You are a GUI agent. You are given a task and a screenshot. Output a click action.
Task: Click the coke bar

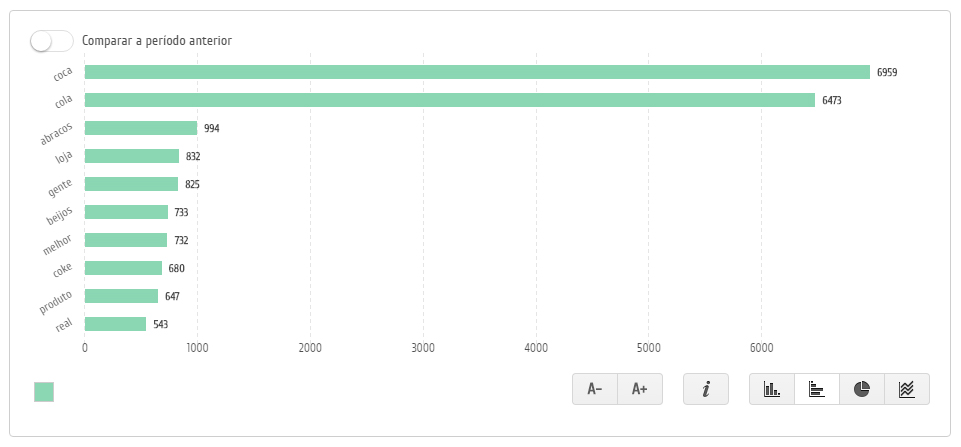pos(123,268)
